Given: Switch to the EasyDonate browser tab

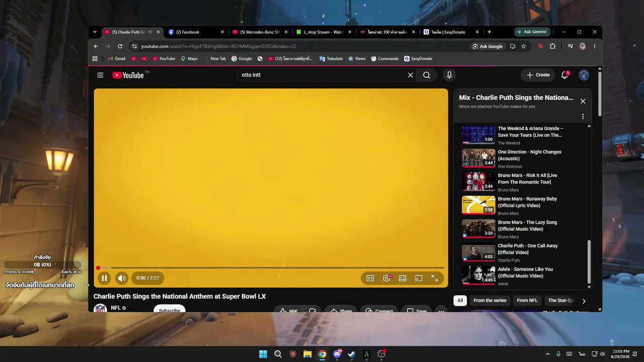Looking at the screenshot, I should coord(451,32).
